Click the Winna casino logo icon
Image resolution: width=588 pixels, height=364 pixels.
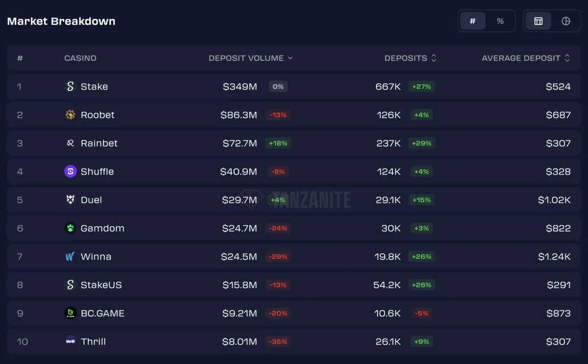(x=70, y=256)
